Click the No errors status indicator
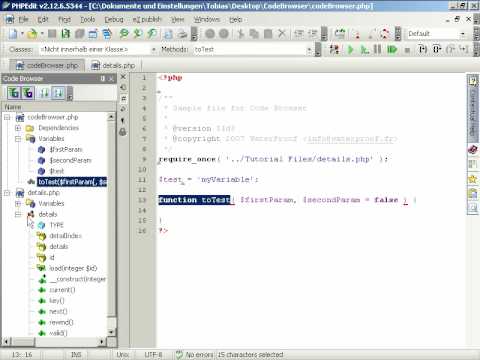 click(x=195, y=355)
